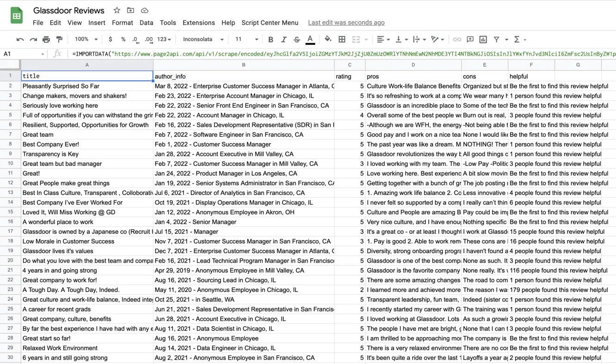Viewport: 616px width, 364px height.
Task: Open the text color picker
Action: click(310, 39)
